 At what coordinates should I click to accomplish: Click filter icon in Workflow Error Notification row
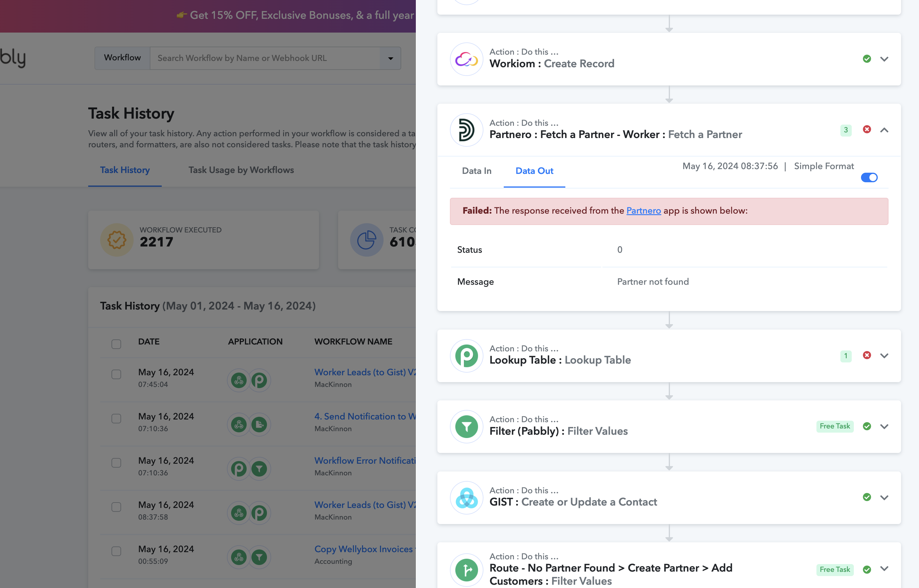point(259,469)
